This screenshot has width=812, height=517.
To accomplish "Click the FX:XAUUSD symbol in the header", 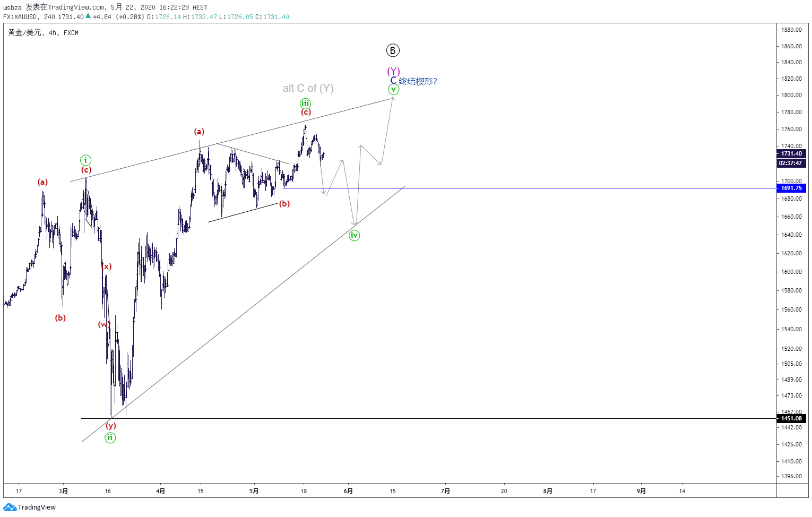I will (x=21, y=17).
